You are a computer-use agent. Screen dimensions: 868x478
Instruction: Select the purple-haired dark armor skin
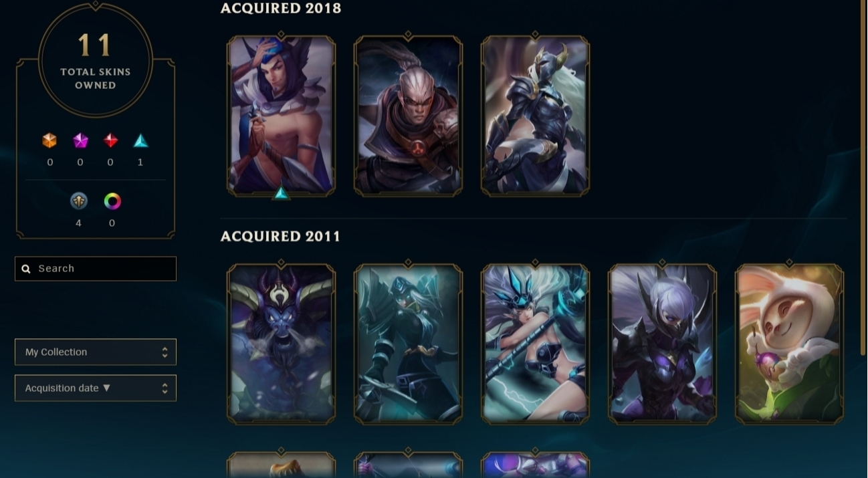pyautogui.click(x=662, y=344)
